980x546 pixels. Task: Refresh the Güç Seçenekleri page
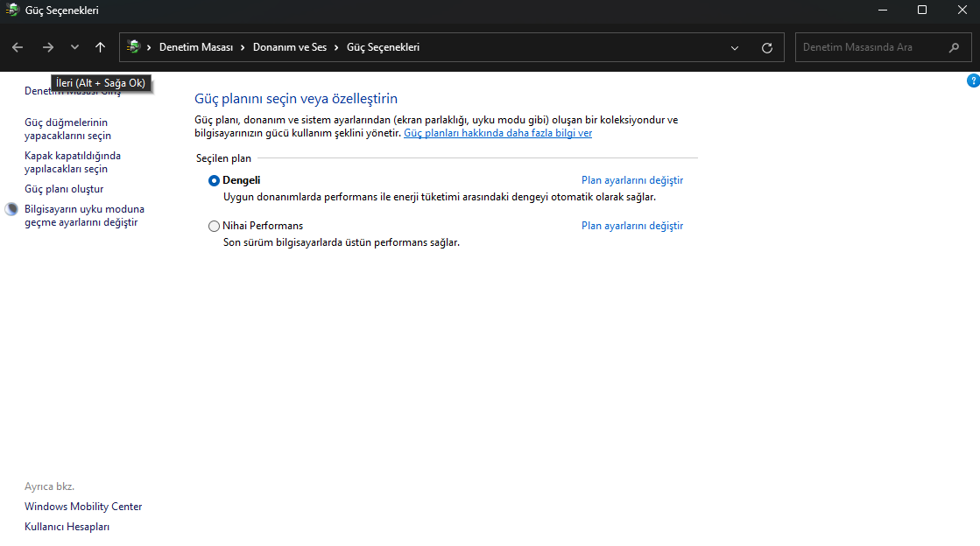(767, 47)
